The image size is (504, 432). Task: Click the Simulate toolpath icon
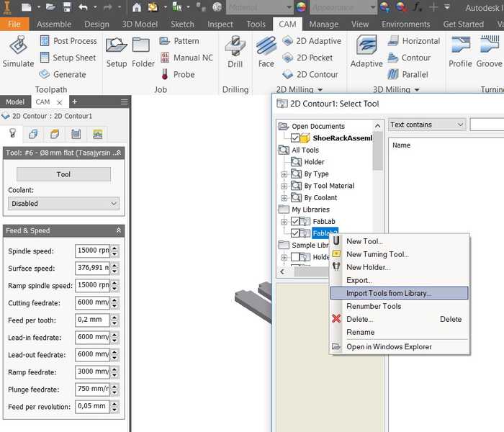[18, 51]
